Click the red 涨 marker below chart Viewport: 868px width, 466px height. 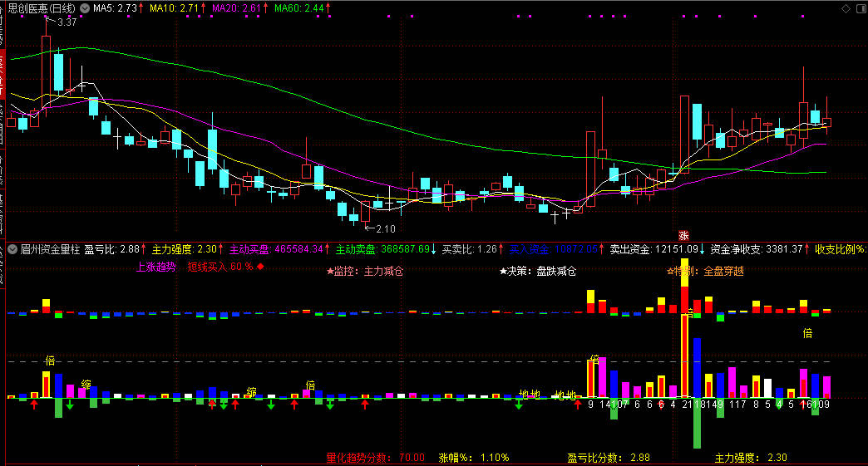[x=683, y=235]
